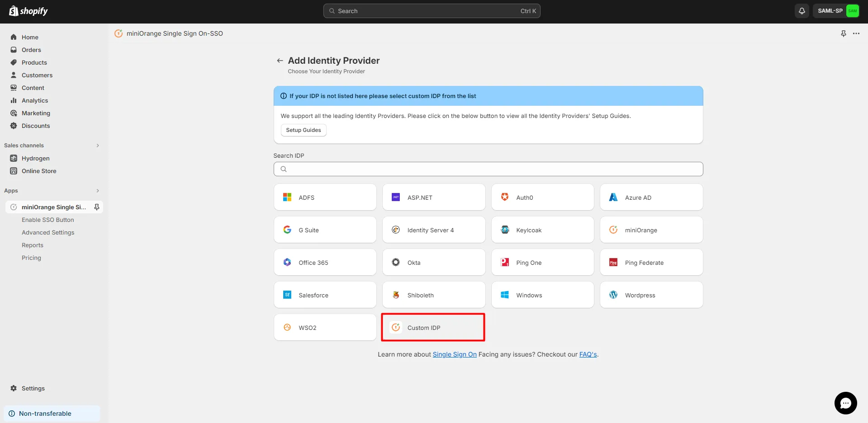Select the ADFS identity provider
The image size is (868, 423).
pos(325,197)
